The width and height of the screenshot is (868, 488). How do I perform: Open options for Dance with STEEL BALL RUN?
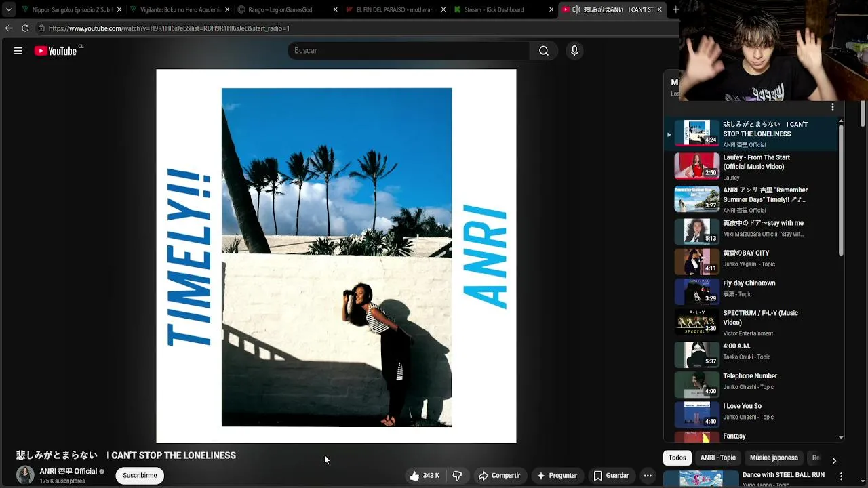[x=841, y=476]
